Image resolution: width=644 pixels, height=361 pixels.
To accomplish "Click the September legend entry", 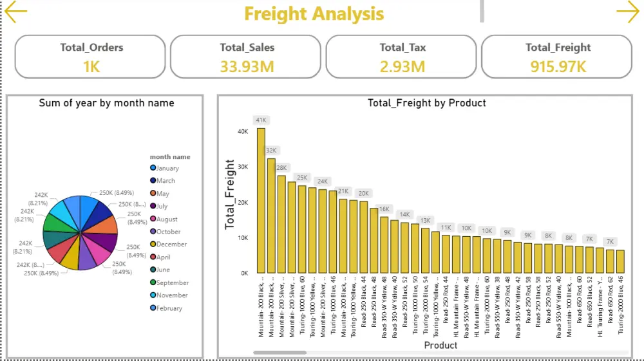I will click(x=169, y=282).
